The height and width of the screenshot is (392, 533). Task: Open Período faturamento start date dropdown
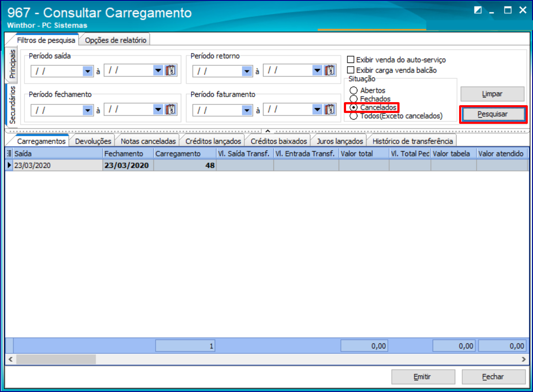(247, 110)
